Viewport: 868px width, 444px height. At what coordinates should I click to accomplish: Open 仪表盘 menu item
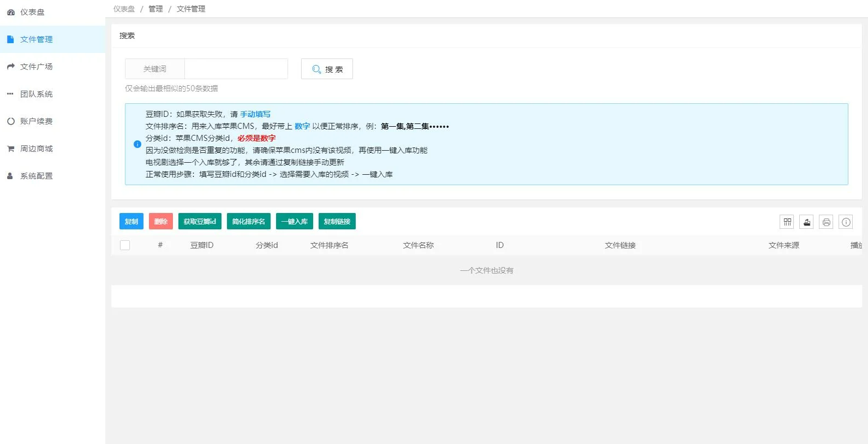pyautogui.click(x=52, y=12)
